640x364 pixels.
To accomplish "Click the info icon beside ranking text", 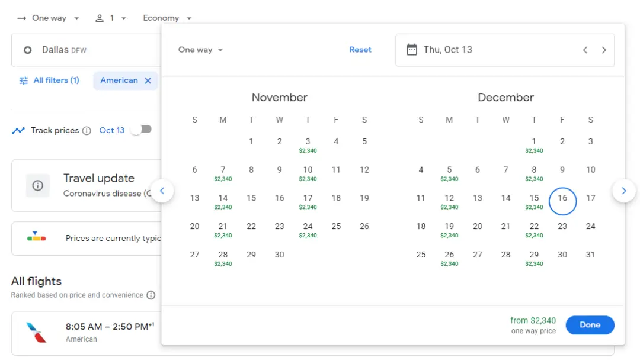I will [151, 295].
